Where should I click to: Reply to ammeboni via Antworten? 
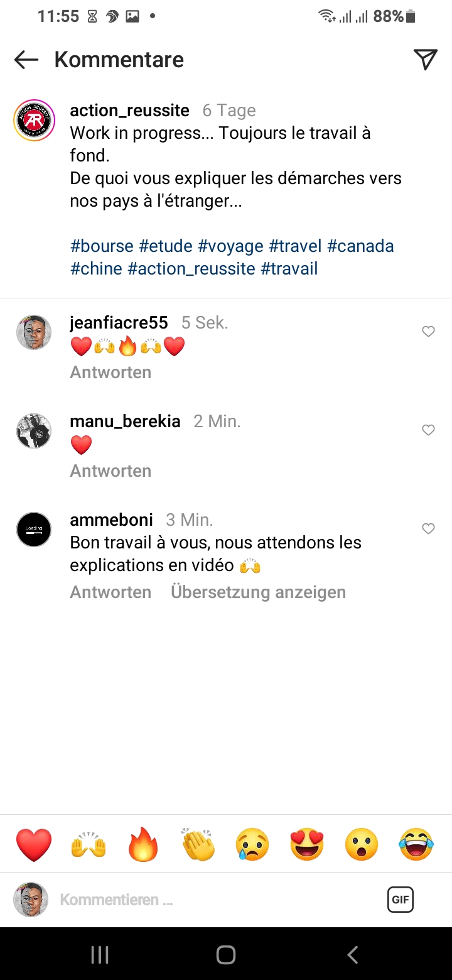(110, 592)
